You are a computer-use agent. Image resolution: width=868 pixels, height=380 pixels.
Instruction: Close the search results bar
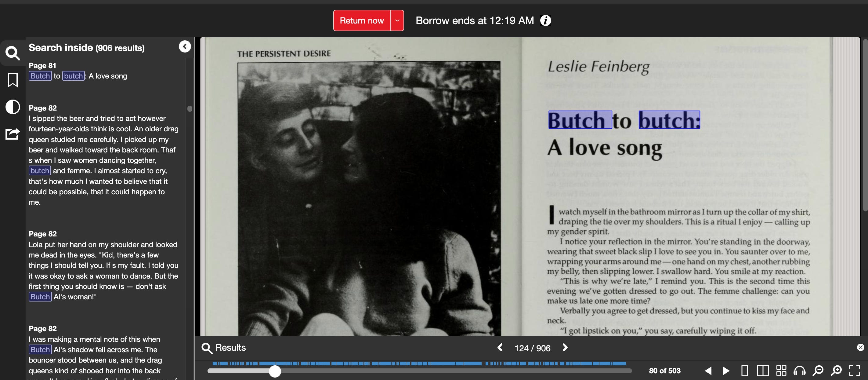click(x=860, y=347)
